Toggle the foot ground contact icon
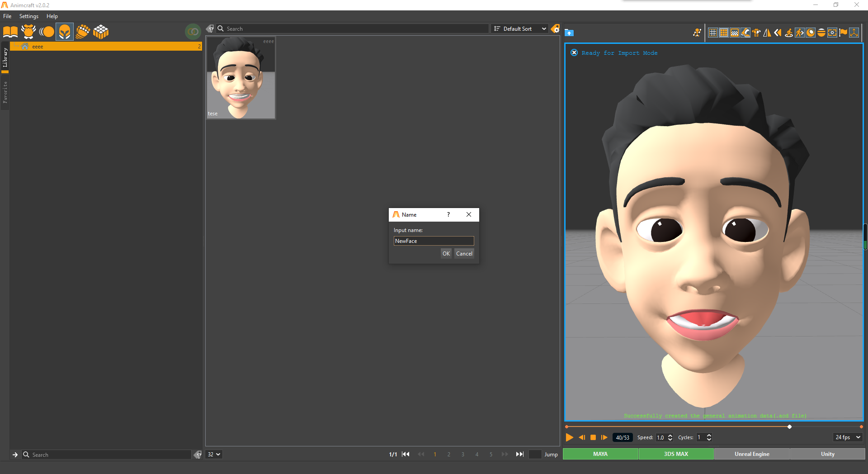The image size is (868, 474). 745,33
